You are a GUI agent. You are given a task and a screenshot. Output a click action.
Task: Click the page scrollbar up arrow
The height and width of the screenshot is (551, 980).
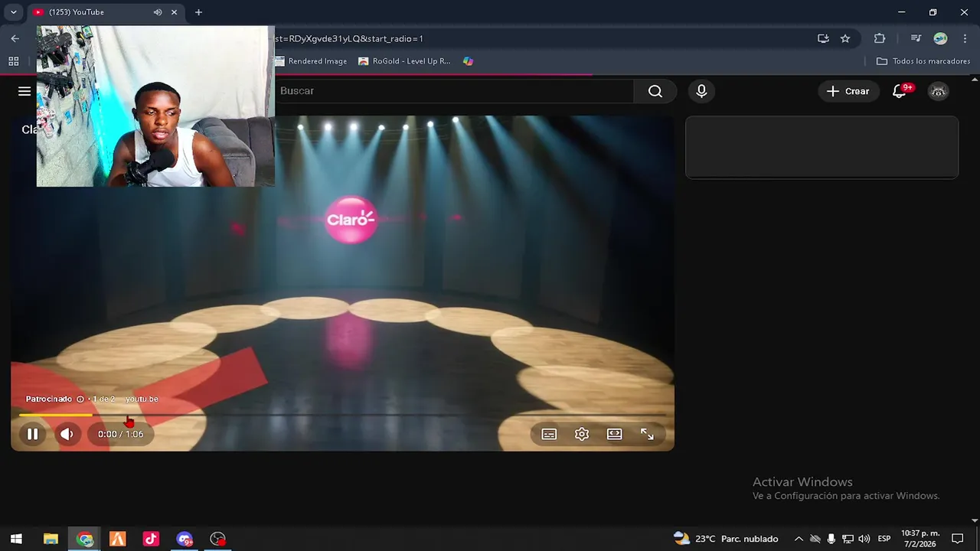(974, 79)
